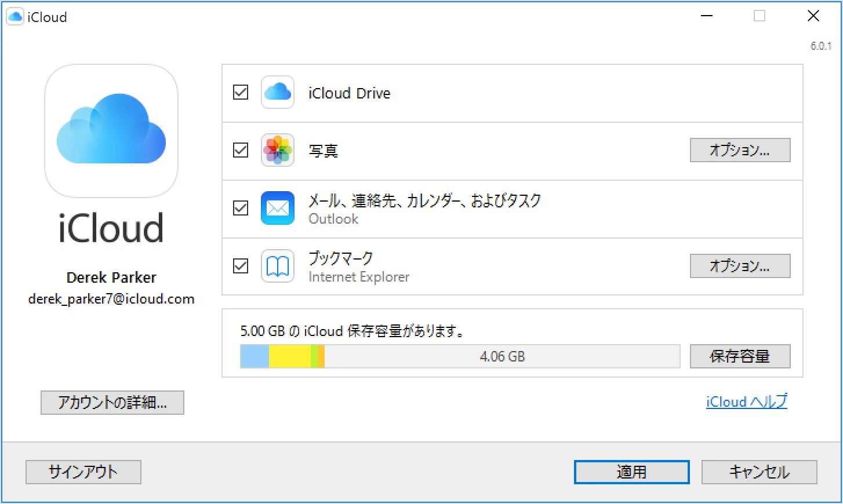Viewport: 843px width, 504px height.
Task: Click the 6.0.1 version number
Action: coord(821,46)
